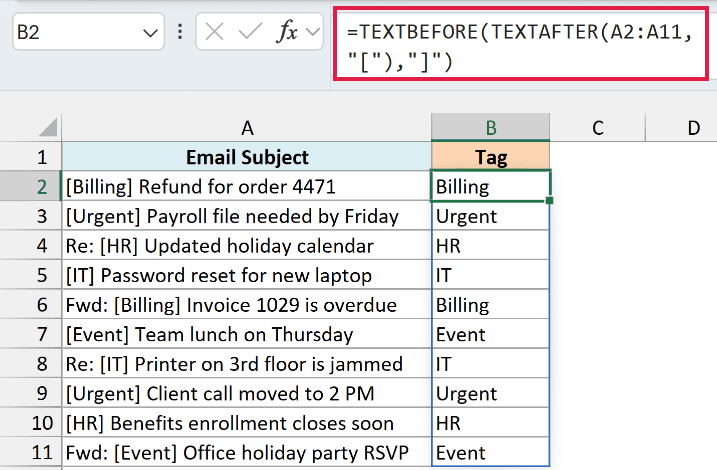Select row 6 header
Viewport: 717px width, 470px height.
point(31,304)
